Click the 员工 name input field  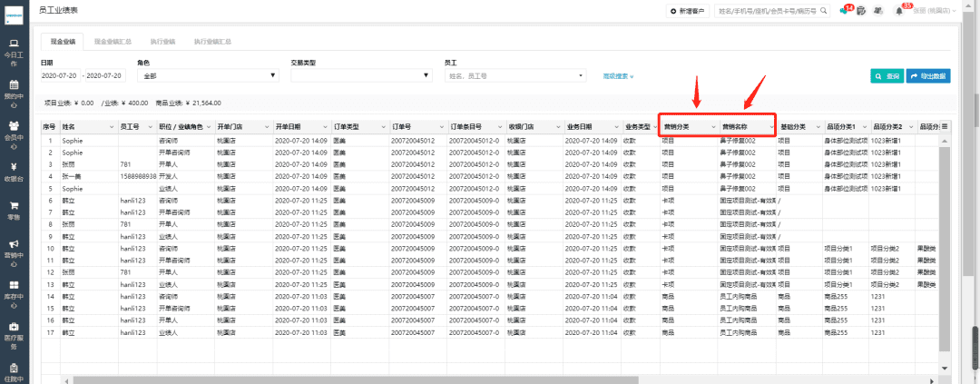pos(515,76)
